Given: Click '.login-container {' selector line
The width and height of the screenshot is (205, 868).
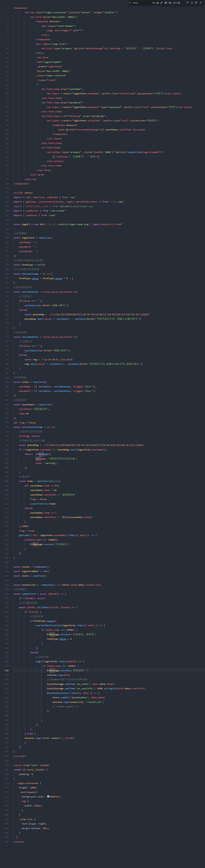Looking at the screenshot, I should click(29, 783).
